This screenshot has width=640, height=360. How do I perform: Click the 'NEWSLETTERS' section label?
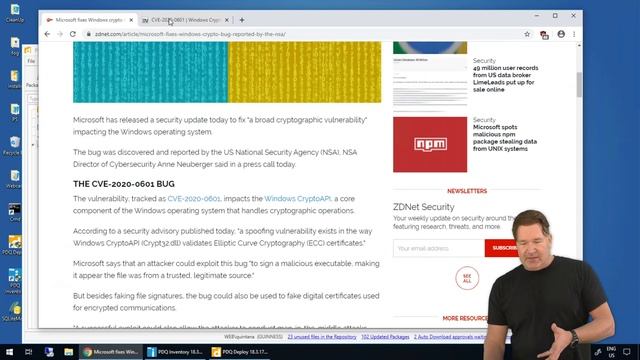click(467, 191)
